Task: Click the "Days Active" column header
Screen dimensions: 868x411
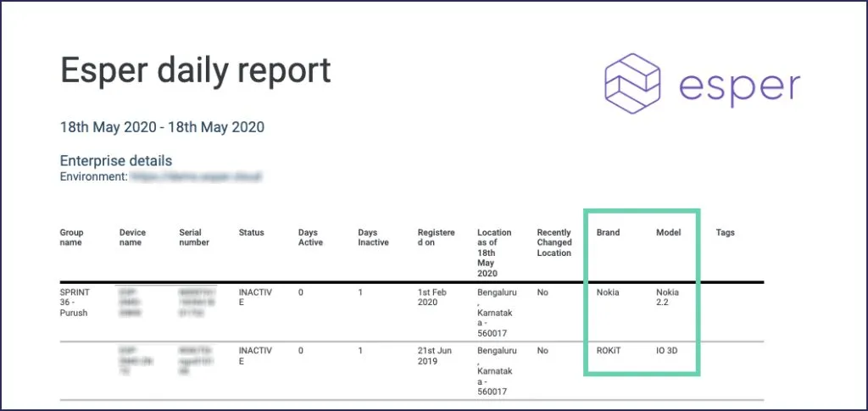Action: (x=310, y=237)
